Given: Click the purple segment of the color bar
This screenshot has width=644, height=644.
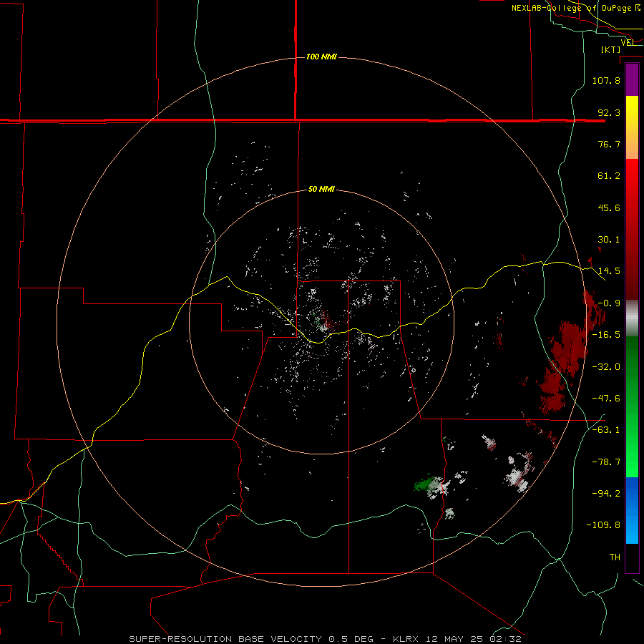Looking at the screenshot, I should pos(632,80).
